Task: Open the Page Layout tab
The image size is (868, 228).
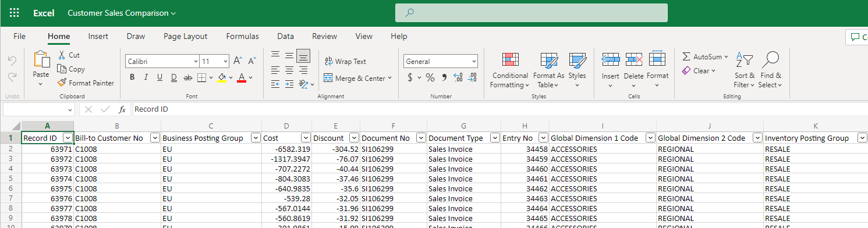Action: [x=186, y=36]
